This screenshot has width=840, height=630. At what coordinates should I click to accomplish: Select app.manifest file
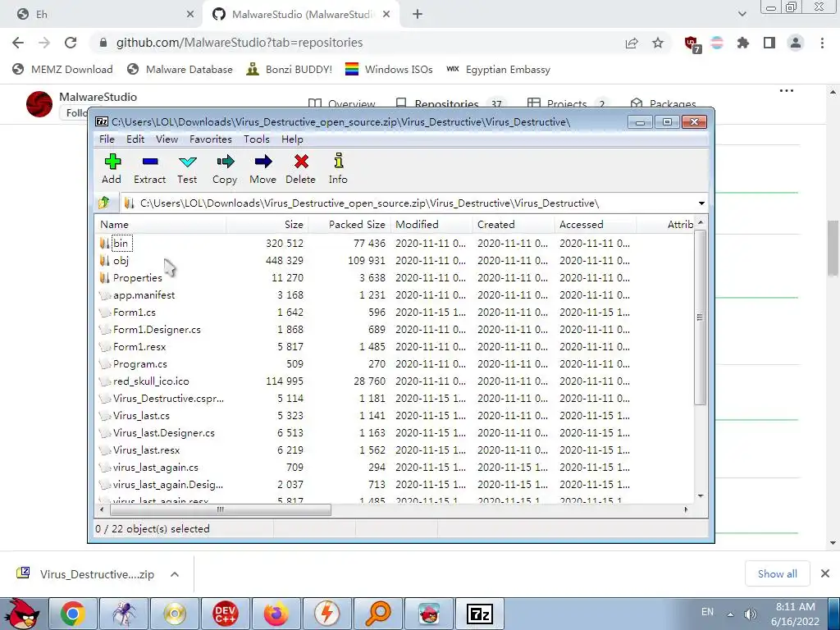[144, 295]
